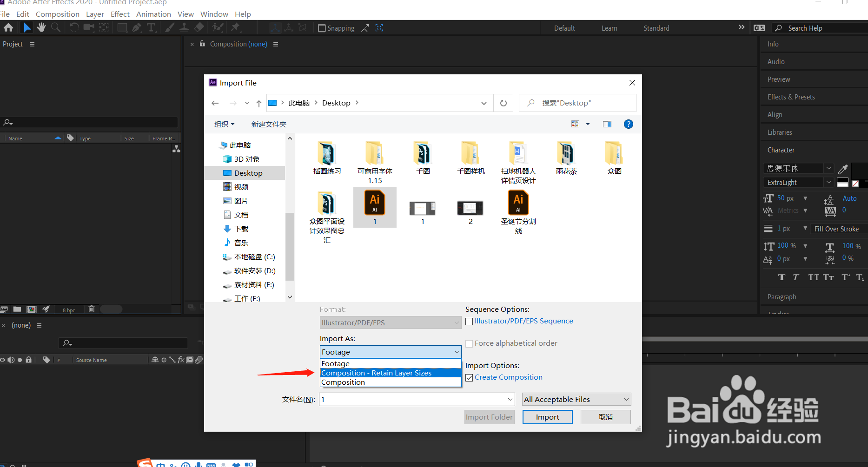Click the 取消 cancel button

(606, 417)
